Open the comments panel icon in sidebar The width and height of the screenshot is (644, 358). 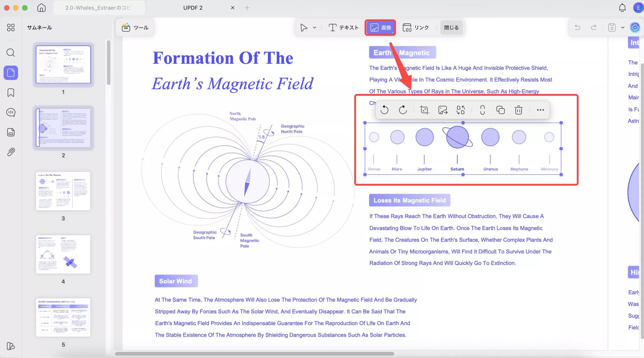pyautogui.click(x=11, y=112)
